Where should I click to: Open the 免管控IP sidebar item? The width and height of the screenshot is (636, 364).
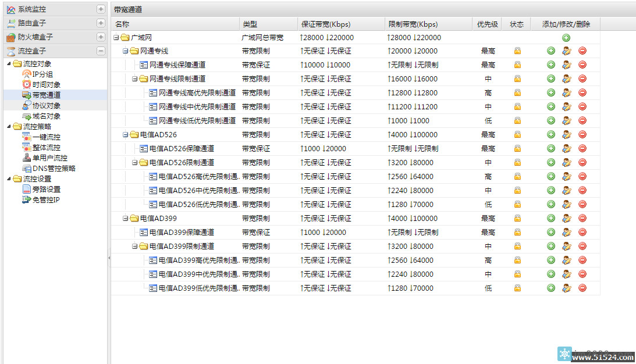click(46, 200)
